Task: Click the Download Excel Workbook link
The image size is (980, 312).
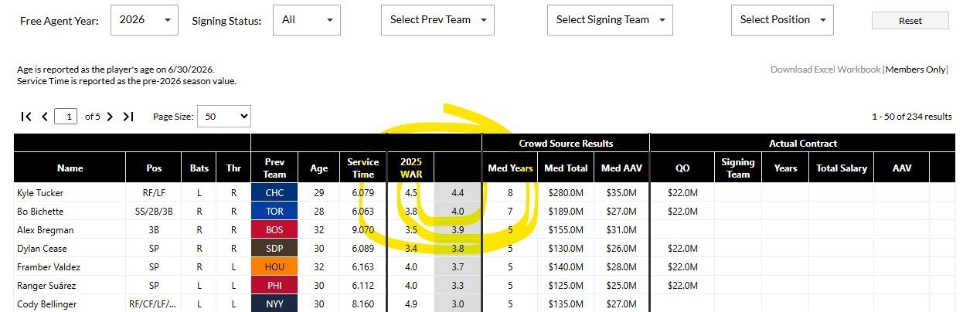Action: pos(825,70)
